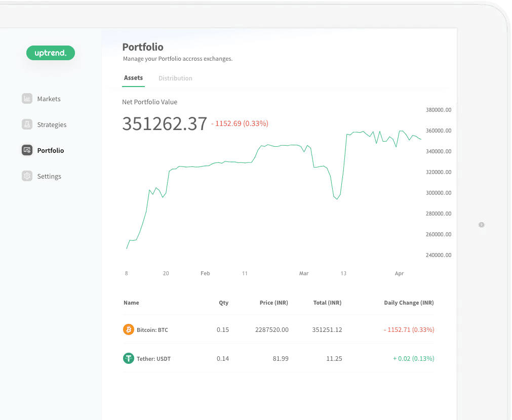The height and width of the screenshot is (420, 512).
Task: Click the uptrend logo badge
Action: (51, 53)
